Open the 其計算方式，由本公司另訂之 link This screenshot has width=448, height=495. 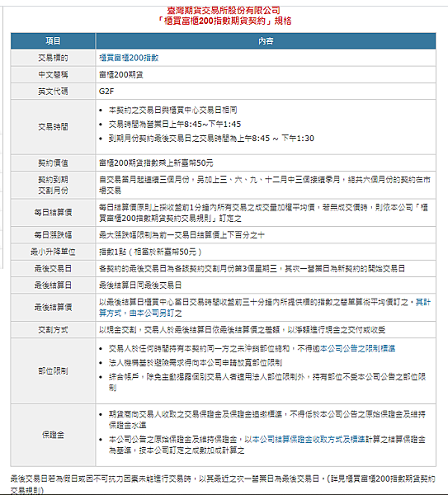(x=265, y=308)
